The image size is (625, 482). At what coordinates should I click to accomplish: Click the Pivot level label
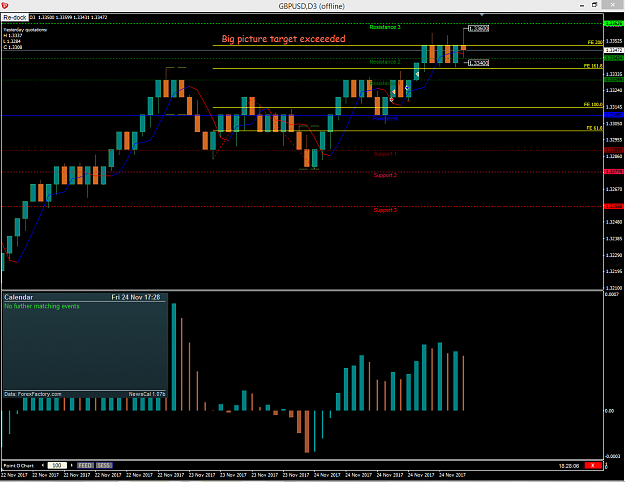point(385,118)
